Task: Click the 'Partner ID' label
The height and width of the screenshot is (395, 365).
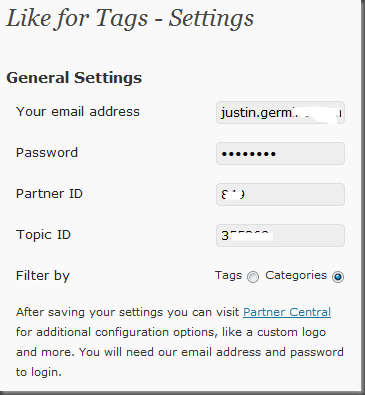Action: point(49,194)
